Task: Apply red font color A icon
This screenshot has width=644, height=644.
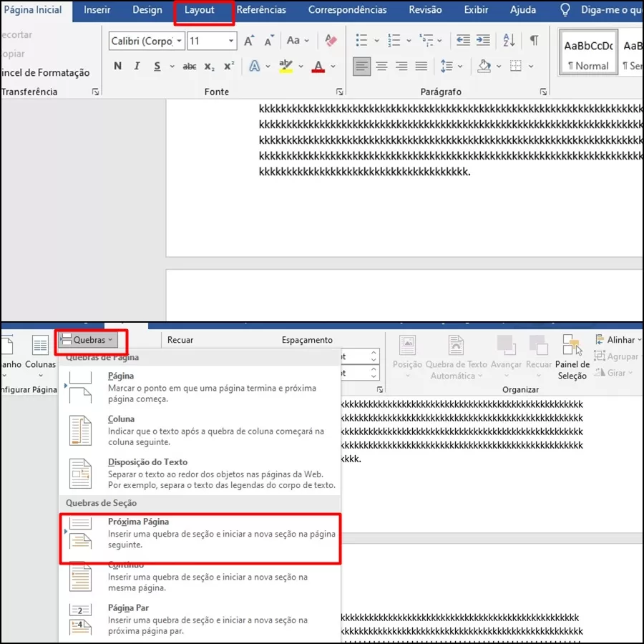Action: [x=318, y=66]
